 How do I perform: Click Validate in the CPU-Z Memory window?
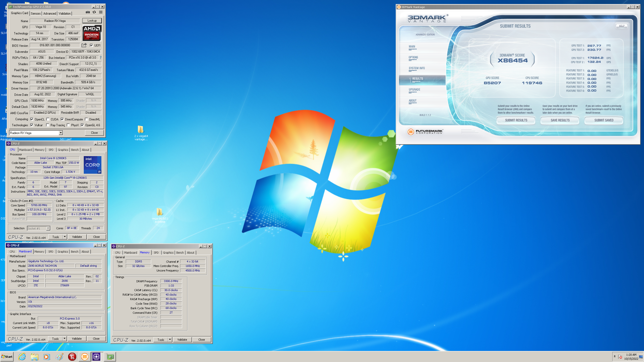pos(182,340)
